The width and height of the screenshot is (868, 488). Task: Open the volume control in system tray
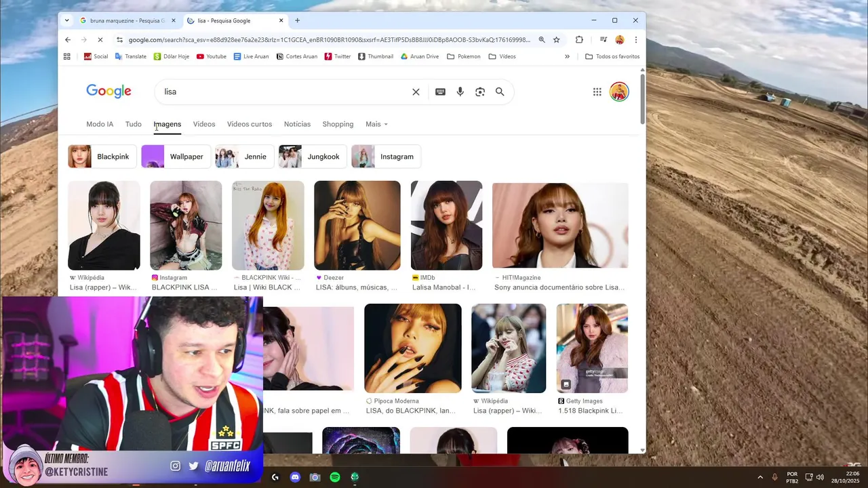[820, 477]
